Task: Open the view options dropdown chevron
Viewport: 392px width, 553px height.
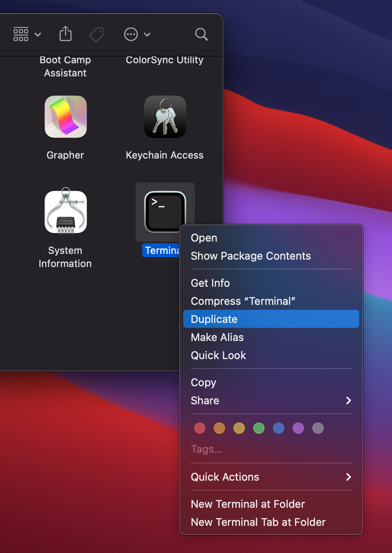Action: pos(38,34)
